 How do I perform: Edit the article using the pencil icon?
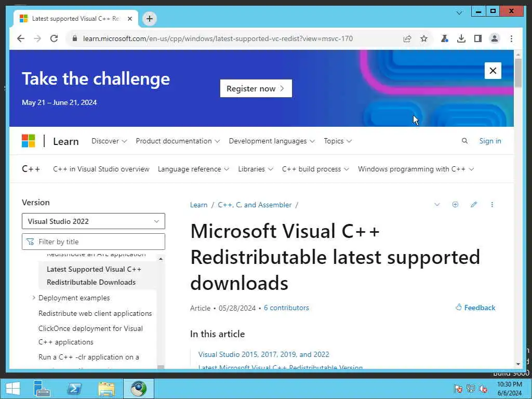tap(474, 205)
